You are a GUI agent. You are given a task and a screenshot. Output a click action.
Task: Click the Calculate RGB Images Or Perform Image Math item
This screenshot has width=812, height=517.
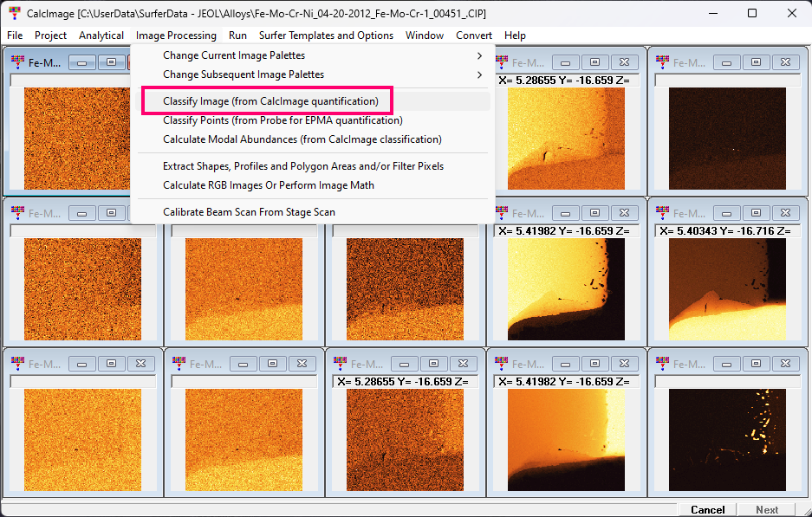click(x=269, y=185)
